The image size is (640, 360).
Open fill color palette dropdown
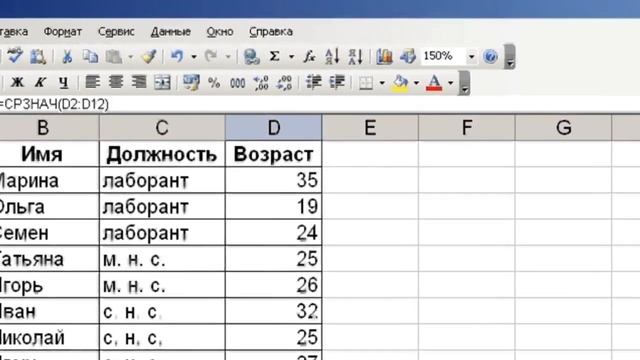click(x=416, y=83)
